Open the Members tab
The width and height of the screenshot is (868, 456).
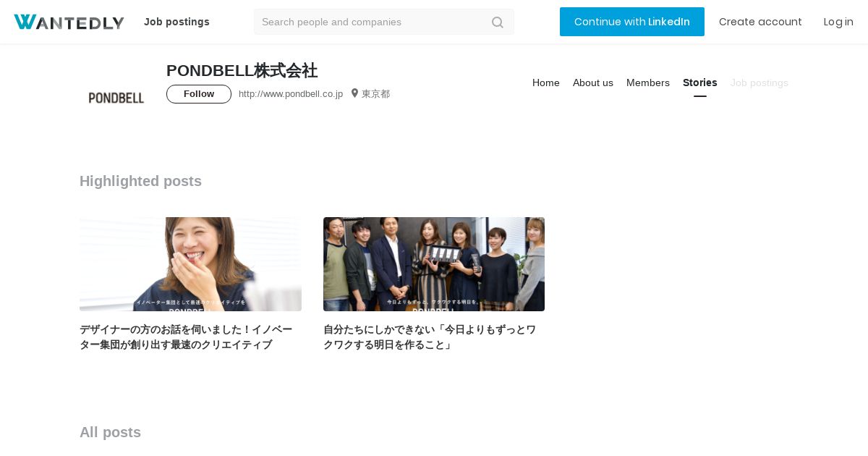648,83
